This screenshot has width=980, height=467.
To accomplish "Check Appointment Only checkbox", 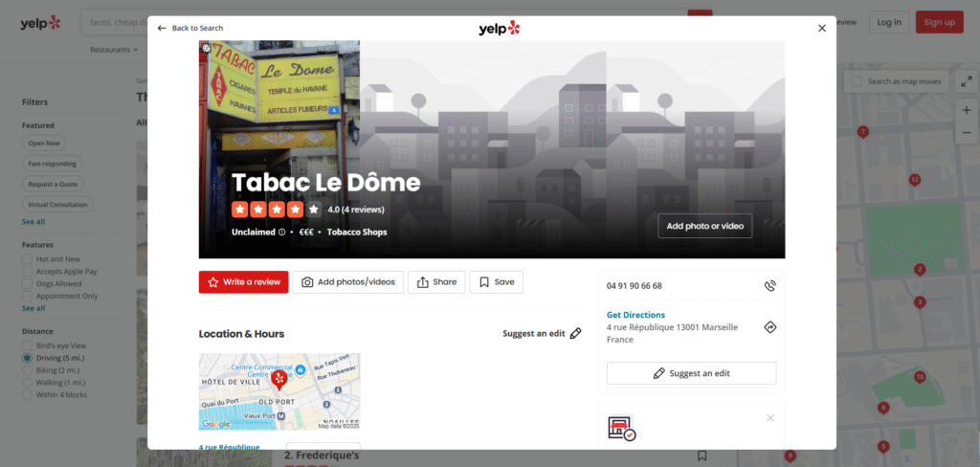I will click(x=27, y=297).
